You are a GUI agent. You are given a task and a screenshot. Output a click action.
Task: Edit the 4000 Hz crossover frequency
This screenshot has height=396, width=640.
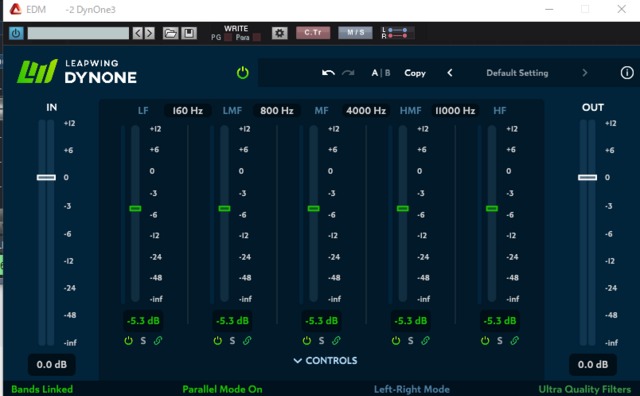[366, 111]
